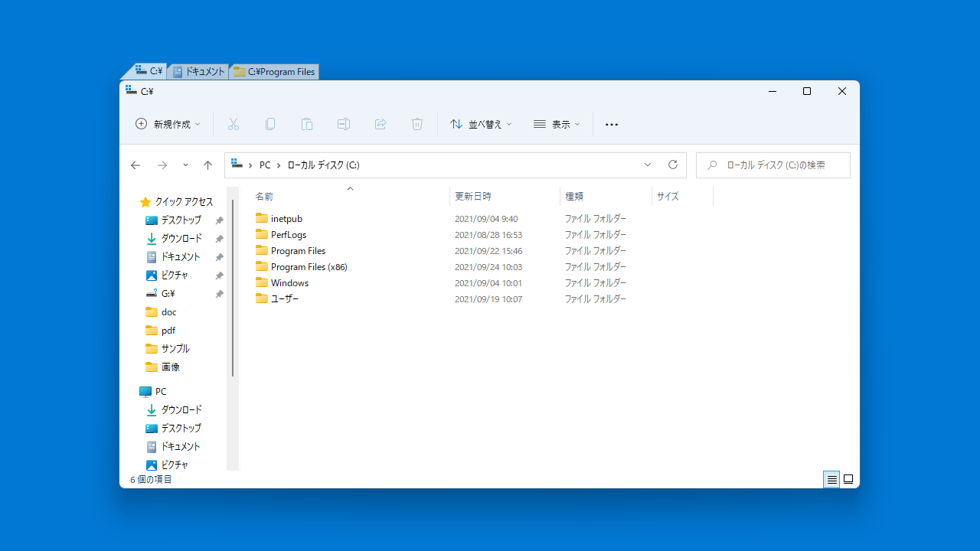The image size is (980, 551).
Task: Go back with the left arrow
Action: [136, 165]
